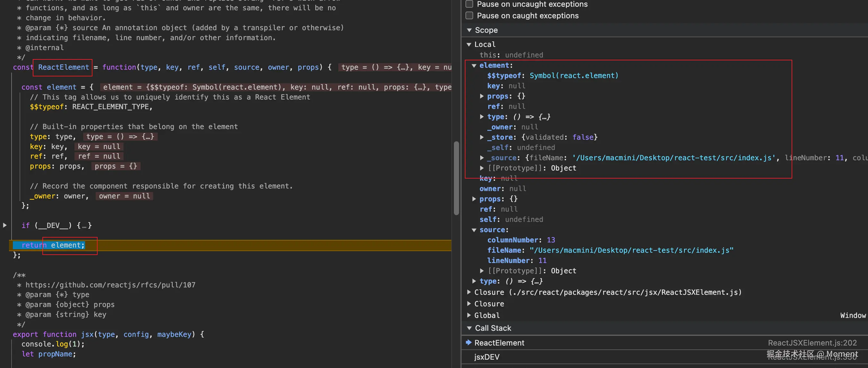Expand element's Prototype Object entry

(482, 168)
